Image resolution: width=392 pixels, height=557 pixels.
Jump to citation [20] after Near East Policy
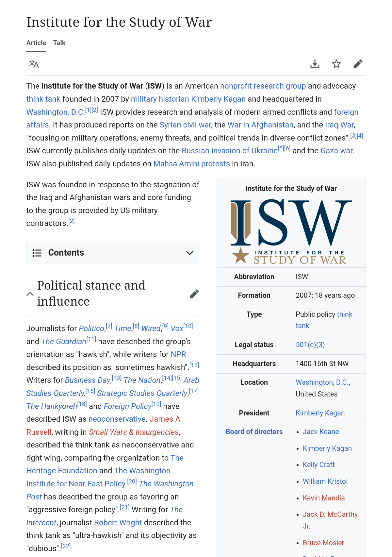(132, 481)
